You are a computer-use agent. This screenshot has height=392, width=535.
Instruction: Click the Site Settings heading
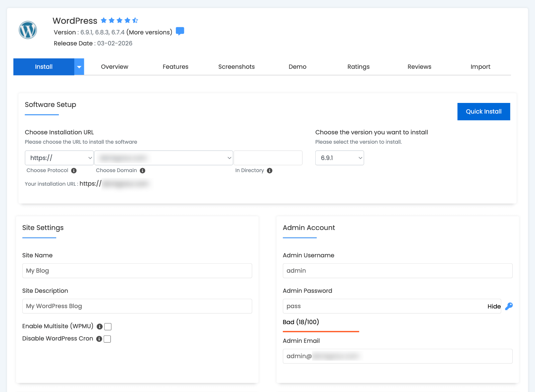tap(43, 228)
